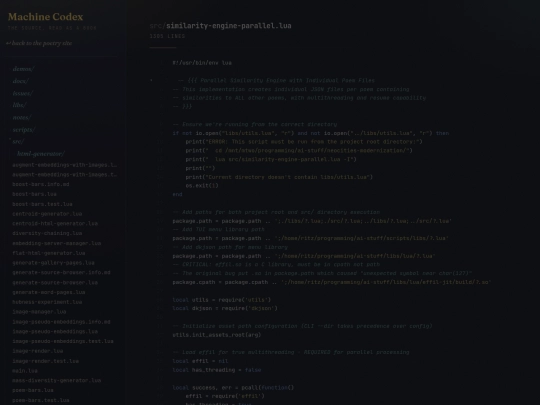Expand the demos/ folder

[23, 69]
